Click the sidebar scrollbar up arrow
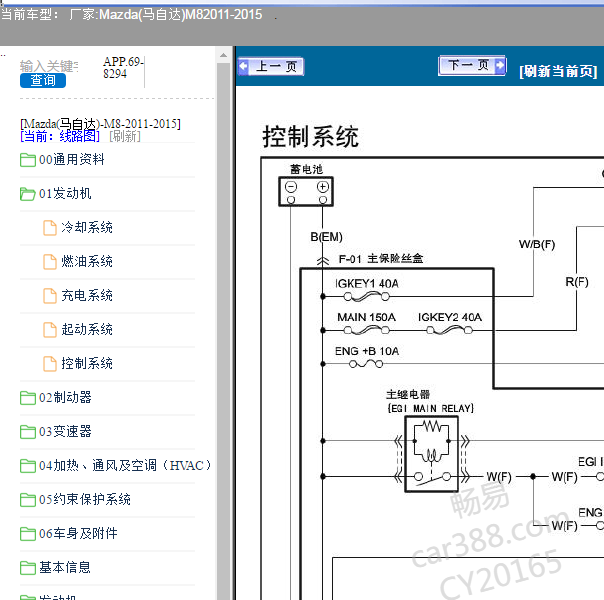The image size is (604, 600). [x=223, y=55]
